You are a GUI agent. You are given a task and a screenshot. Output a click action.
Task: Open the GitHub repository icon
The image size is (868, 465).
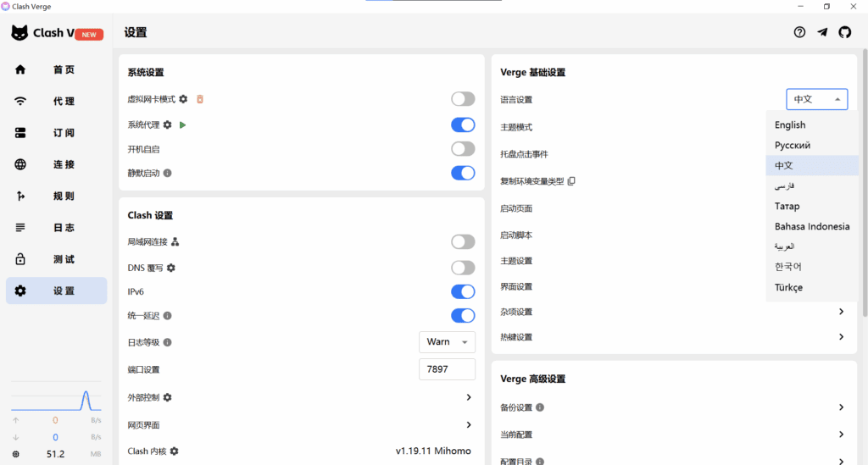pyautogui.click(x=844, y=32)
